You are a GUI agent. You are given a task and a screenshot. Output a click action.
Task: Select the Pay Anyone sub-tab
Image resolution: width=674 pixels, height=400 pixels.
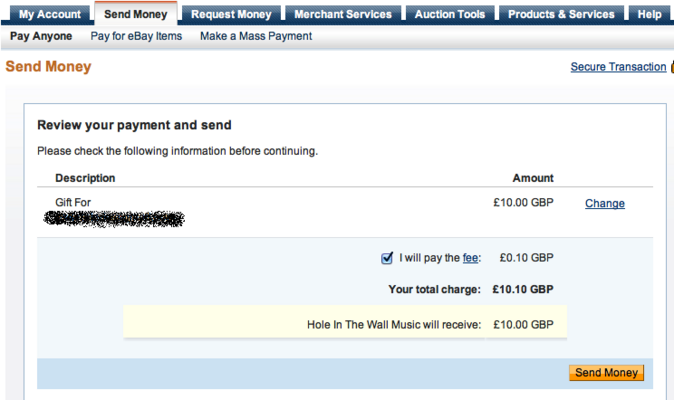(x=41, y=36)
